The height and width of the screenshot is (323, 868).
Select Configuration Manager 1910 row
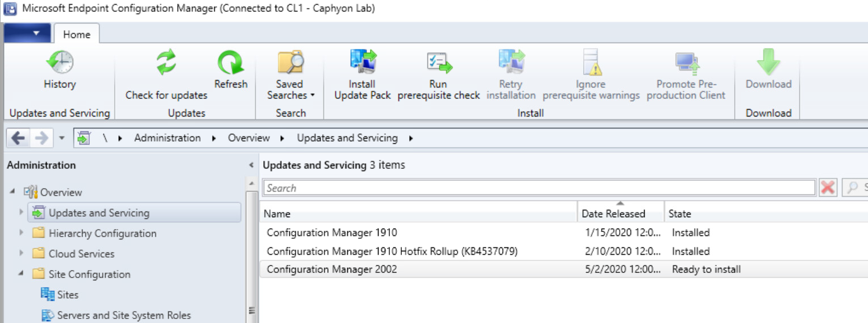(x=563, y=233)
